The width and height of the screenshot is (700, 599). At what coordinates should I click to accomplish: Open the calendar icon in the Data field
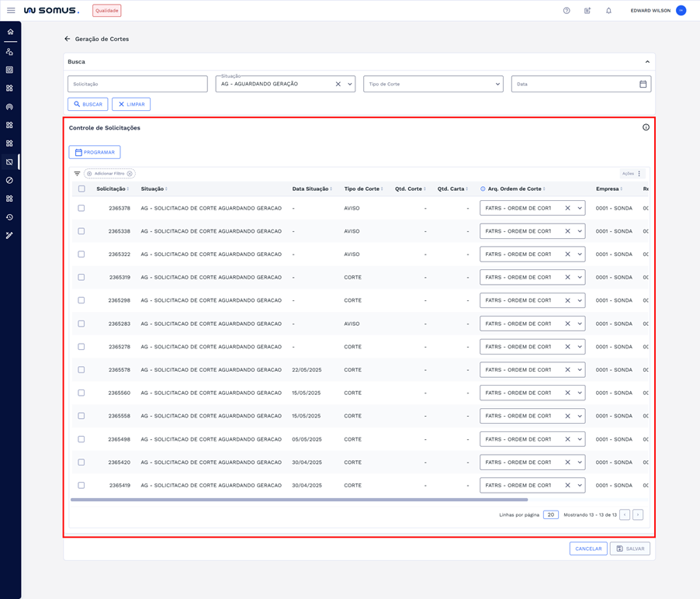point(643,84)
